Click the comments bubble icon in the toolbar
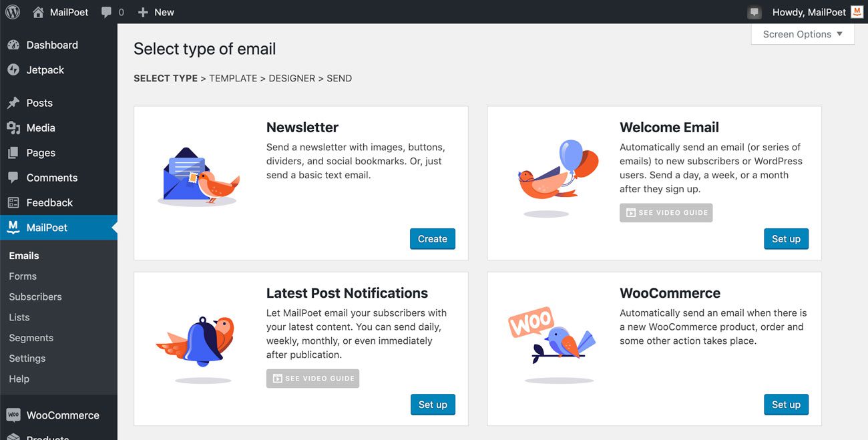Image resolution: width=868 pixels, height=440 pixels. (108, 11)
